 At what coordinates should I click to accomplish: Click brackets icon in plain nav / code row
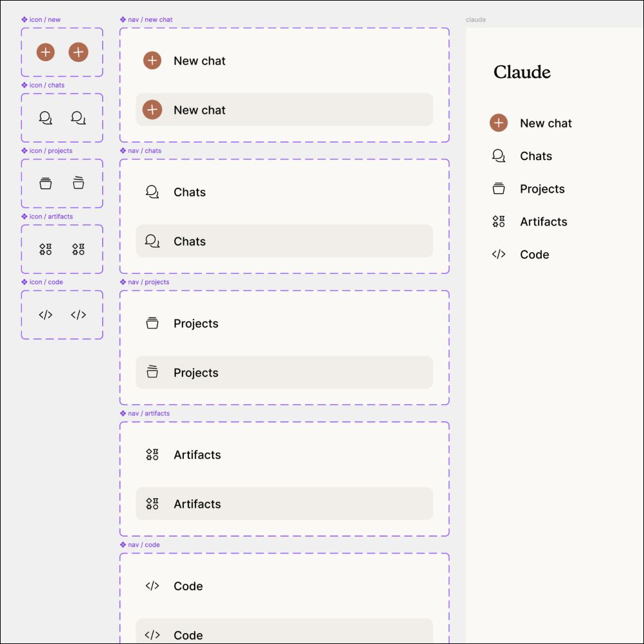click(x=152, y=586)
